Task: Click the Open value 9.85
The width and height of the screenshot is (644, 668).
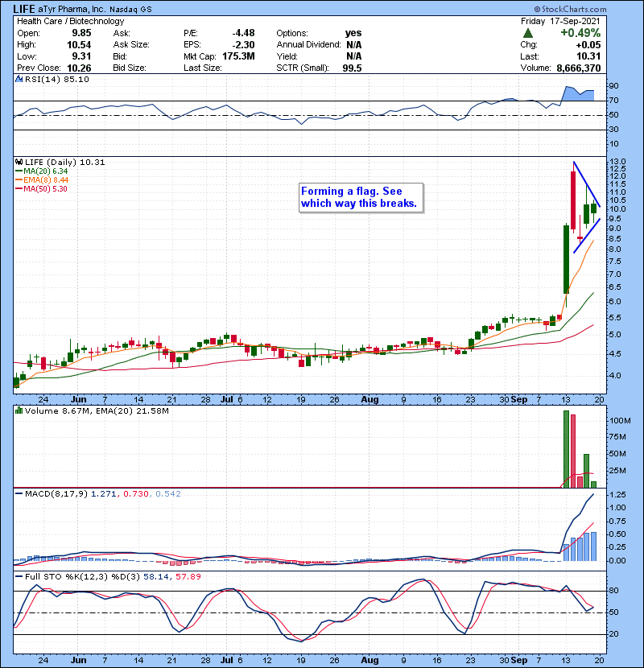Action: (x=81, y=33)
